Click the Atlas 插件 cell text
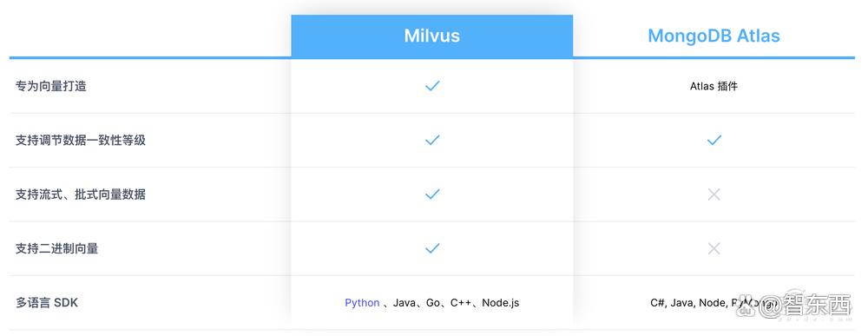The height and width of the screenshot is (336, 868). pos(713,86)
